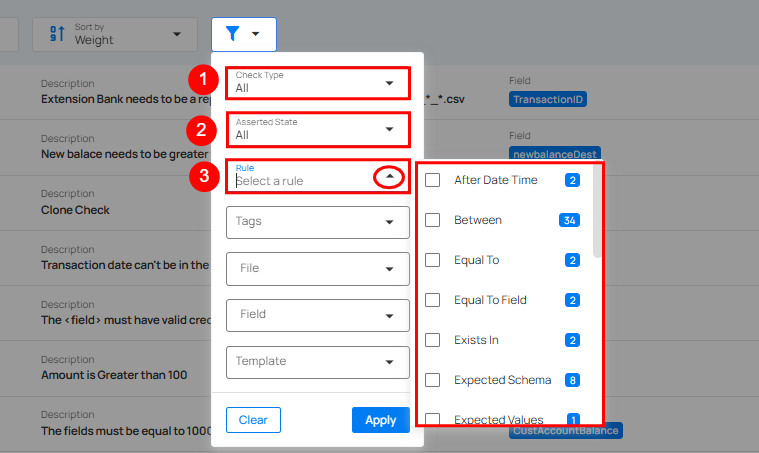Click the newbalanceDest field tag
Viewport: 759px width, 453px height.
point(555,153)
